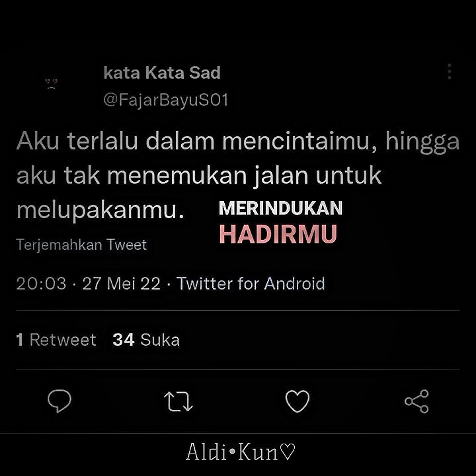Click the reply speech bubble icon
The image size is (476, 476).
click(x=59, y=401)
